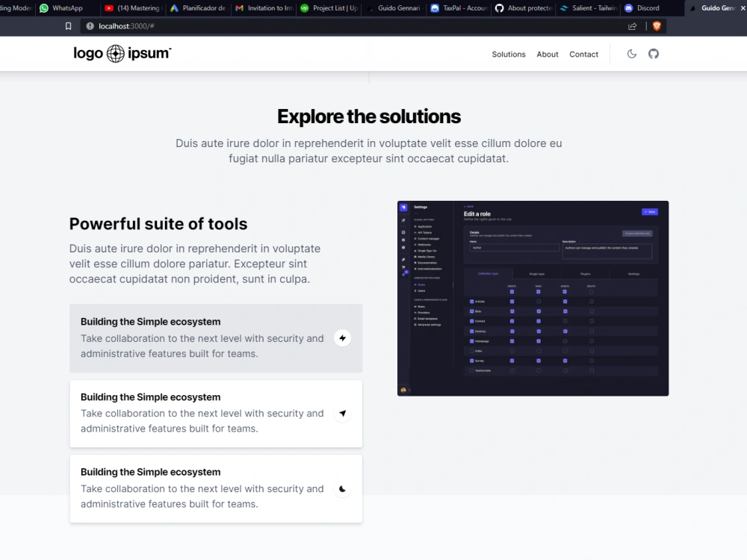The width and height of the screenshot is (747, 560).
Task: Open the GitHub icon link in header
Action: pos(654,54)
